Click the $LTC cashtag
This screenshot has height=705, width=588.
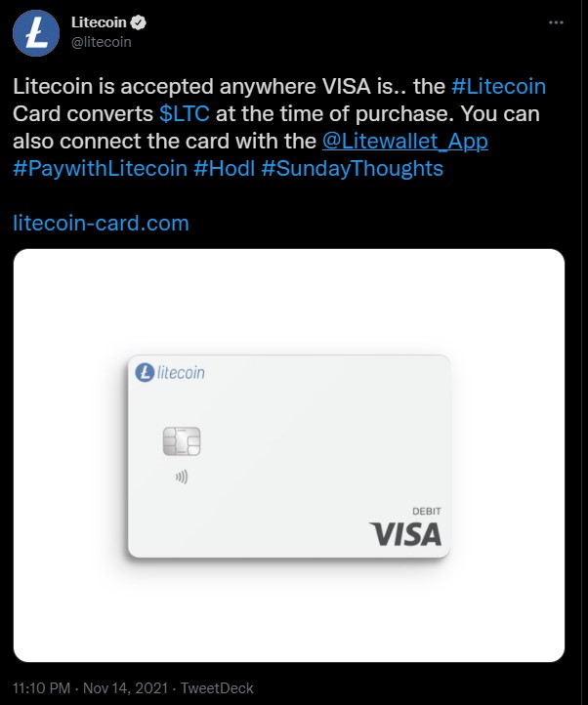[183, 113]
